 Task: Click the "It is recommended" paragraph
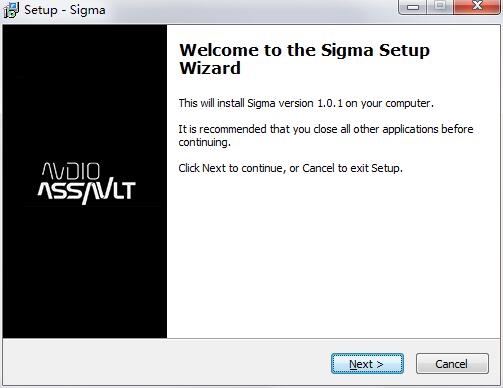326,136
